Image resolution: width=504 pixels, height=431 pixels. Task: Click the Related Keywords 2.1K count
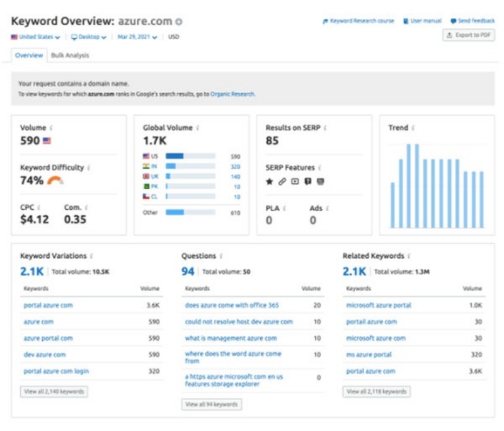pyautogui.click(x=354, y=272)
